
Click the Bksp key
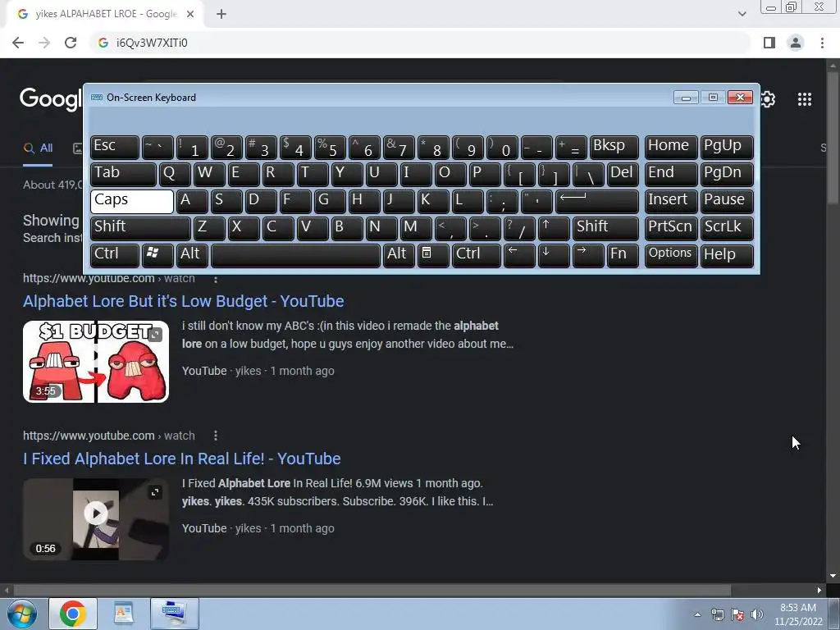[x=614, y=148]
